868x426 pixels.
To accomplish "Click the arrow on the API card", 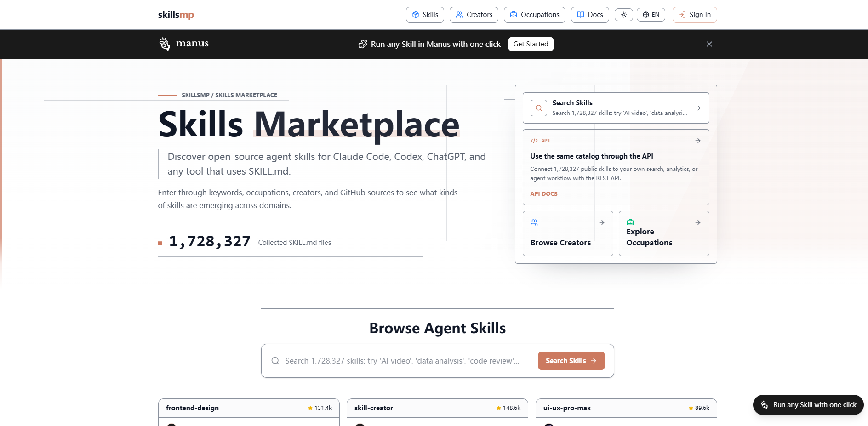I will pyautogui.click(x=698, y=141).
